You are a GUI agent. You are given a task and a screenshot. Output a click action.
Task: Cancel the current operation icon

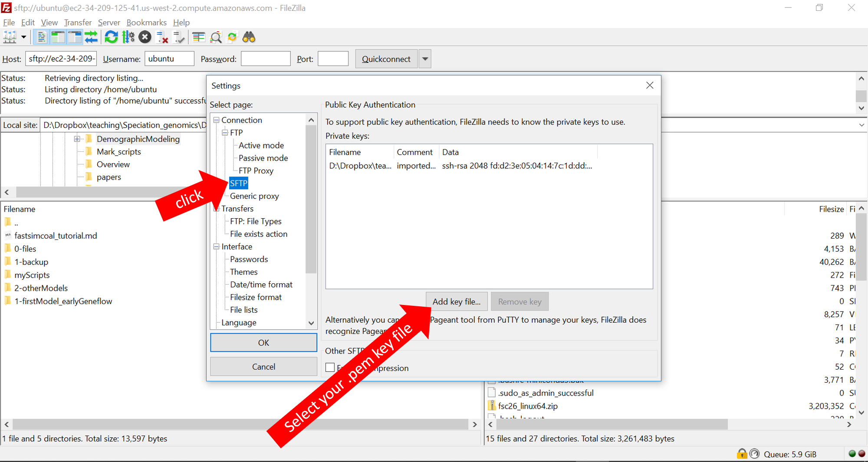145,37
